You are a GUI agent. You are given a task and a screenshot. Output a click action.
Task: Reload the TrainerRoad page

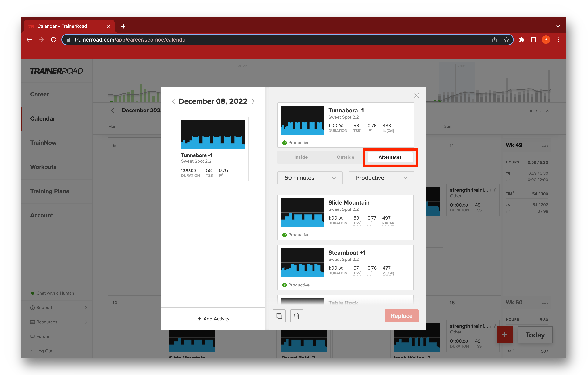[x=53, y=40]
